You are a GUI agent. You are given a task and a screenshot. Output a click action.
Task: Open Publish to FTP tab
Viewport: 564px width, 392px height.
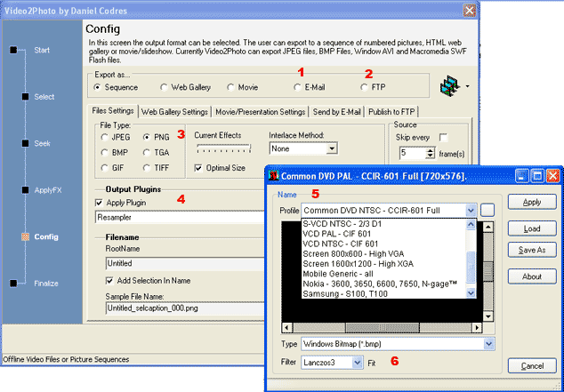click(391, 112)
